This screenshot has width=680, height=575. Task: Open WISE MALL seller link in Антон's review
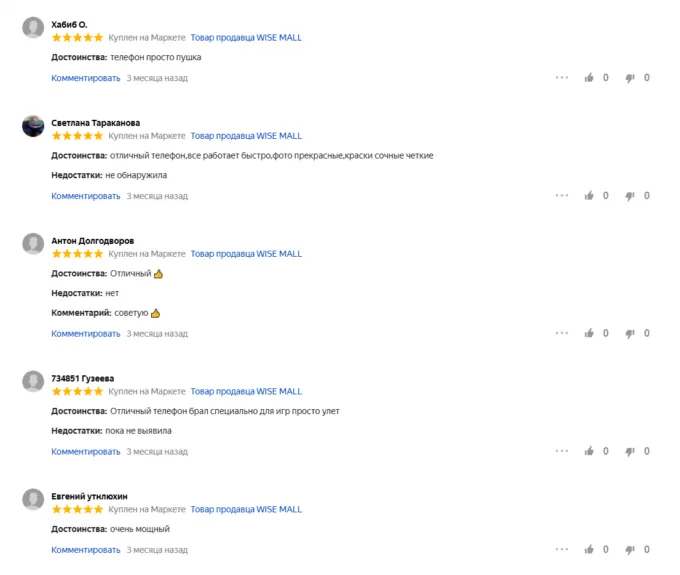(246, 254)
